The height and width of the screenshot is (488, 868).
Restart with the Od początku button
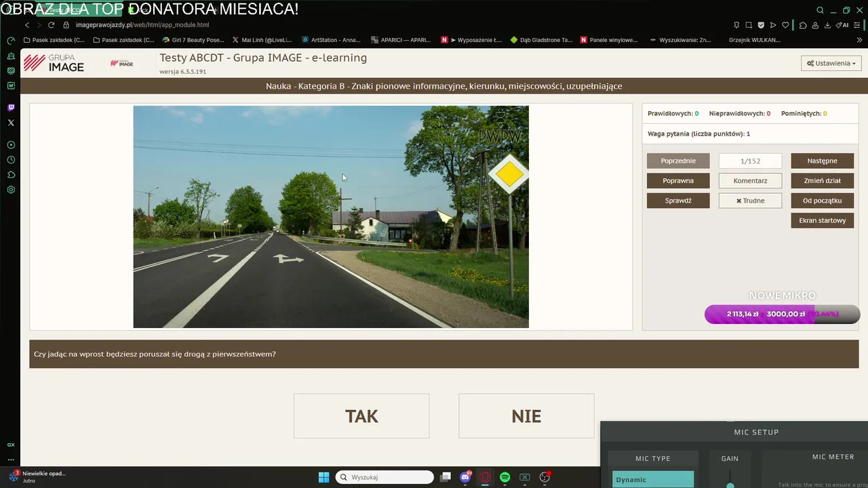click(x=823, y=201)
